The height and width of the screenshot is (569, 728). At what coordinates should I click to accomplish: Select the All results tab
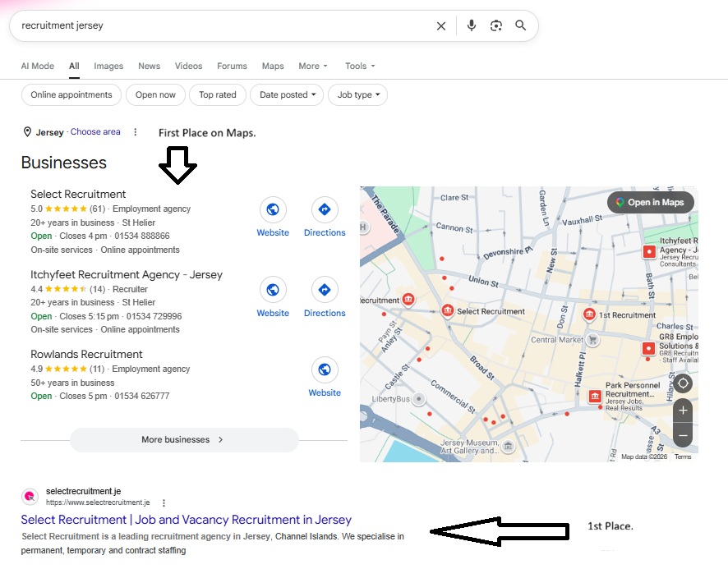click(74, 66)
